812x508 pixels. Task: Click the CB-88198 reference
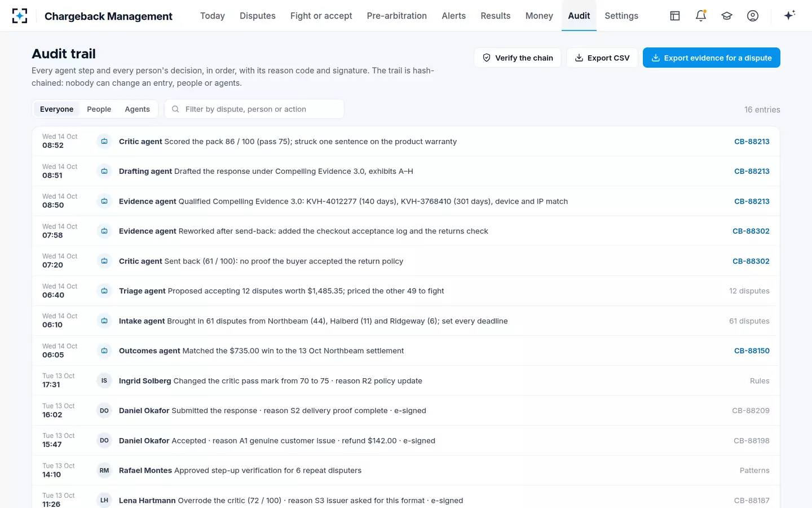752,440
